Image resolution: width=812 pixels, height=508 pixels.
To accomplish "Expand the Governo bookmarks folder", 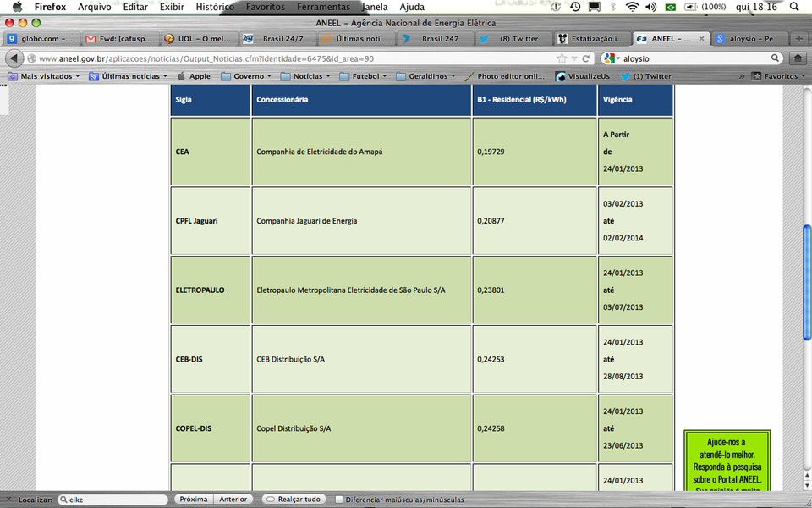I will pos(249,76).
